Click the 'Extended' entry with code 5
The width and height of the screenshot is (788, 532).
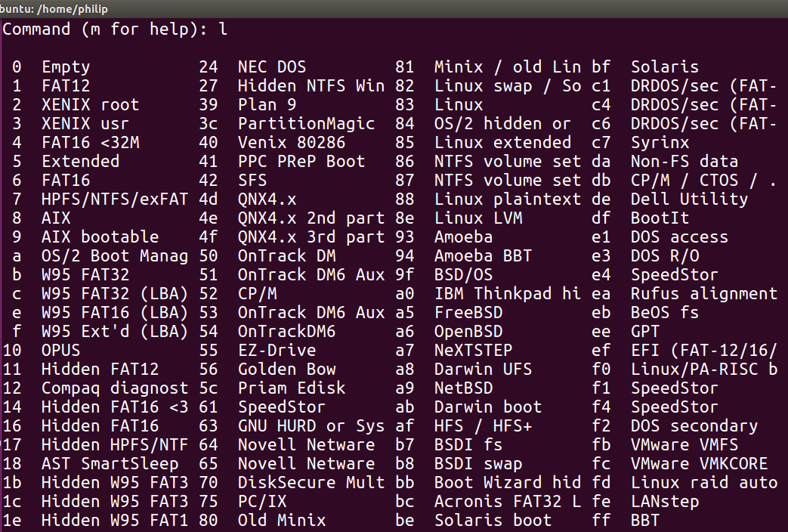pos(80,162)
